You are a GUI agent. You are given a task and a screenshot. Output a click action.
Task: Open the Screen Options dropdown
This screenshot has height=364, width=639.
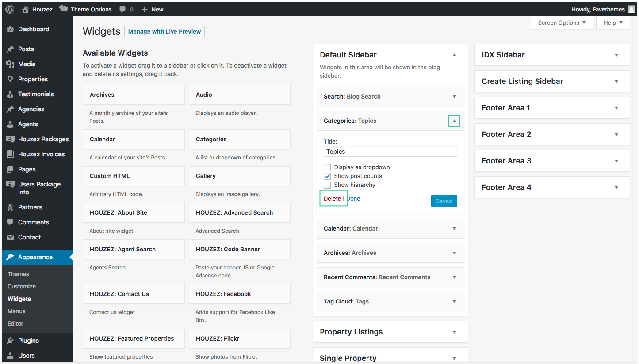click(x=562, y=23)
